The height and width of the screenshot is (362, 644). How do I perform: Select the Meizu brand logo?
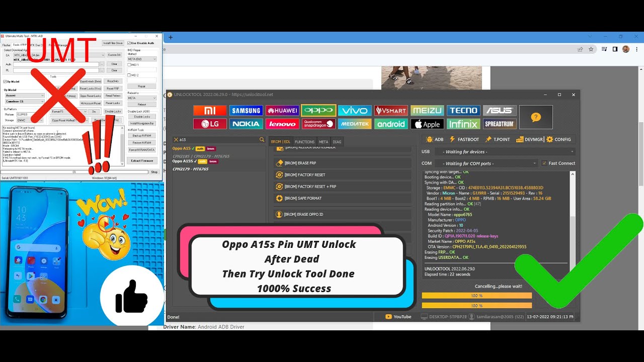pos(427,111)
